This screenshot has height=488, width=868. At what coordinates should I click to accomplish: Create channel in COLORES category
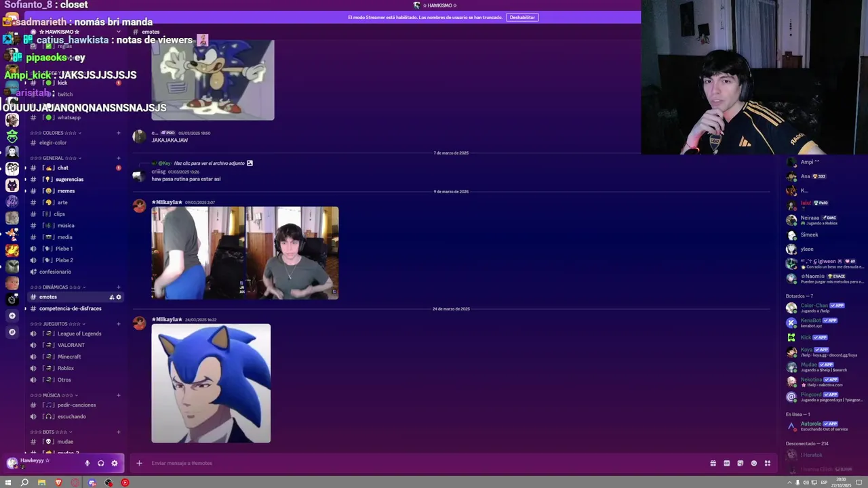pos(119,133)
